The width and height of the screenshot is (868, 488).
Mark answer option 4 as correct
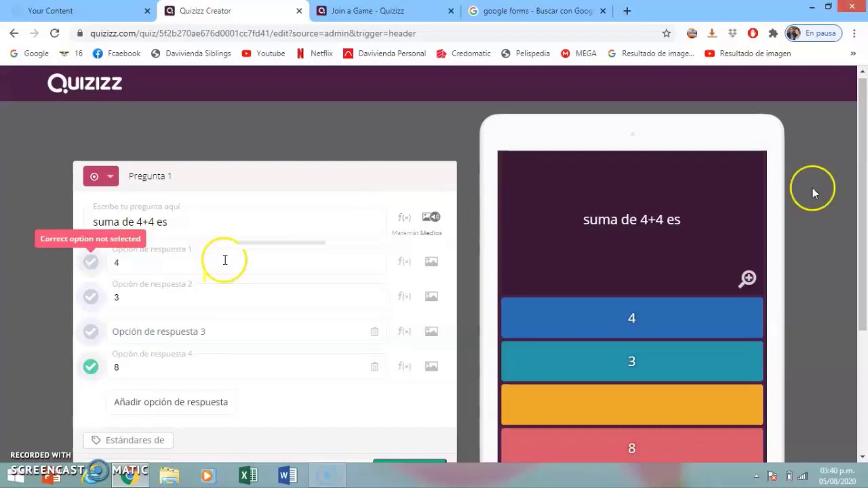pyautogui.click(x=91, y=262)
